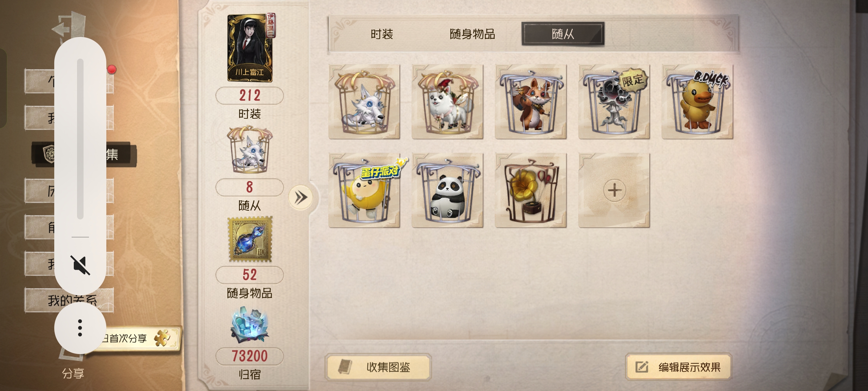Image resolution: width=868 pixels, height=391 pixels.
Task: Select the panda follower
Action: tap(447, 190)
